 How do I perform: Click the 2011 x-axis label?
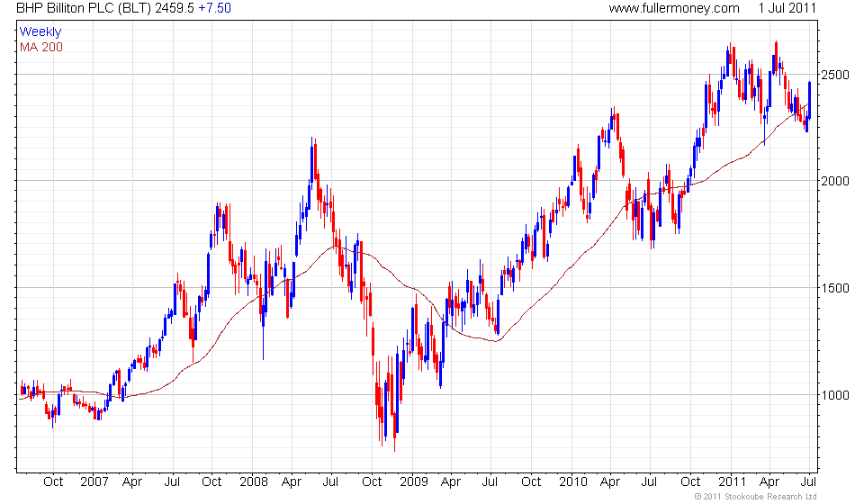[x=732, y=482]
